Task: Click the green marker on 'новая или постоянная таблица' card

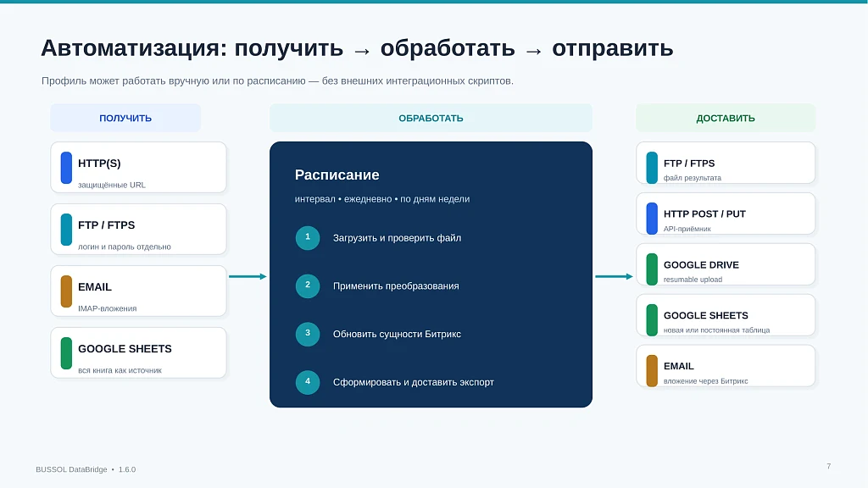Action: pyautogui.click(x=652, y=319)
